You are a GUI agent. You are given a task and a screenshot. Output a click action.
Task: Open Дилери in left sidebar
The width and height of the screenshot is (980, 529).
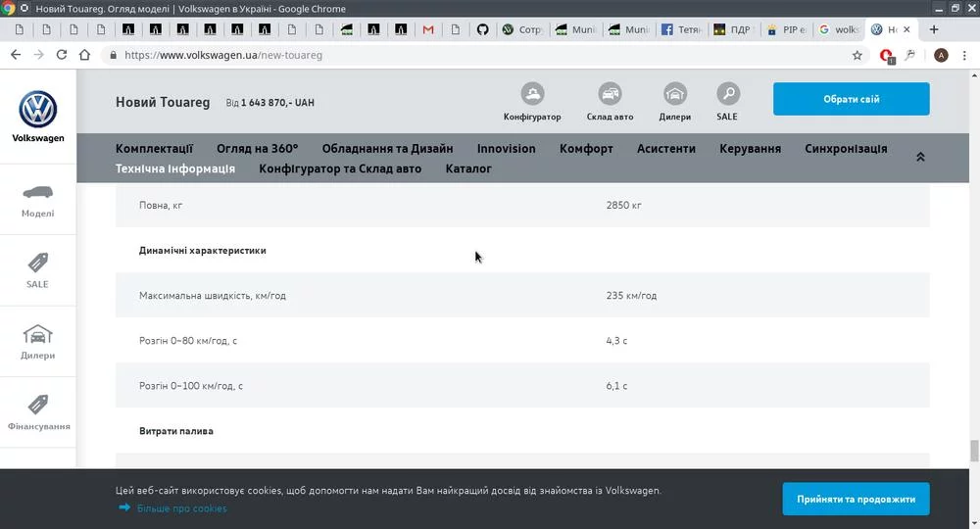coord(37,342)
